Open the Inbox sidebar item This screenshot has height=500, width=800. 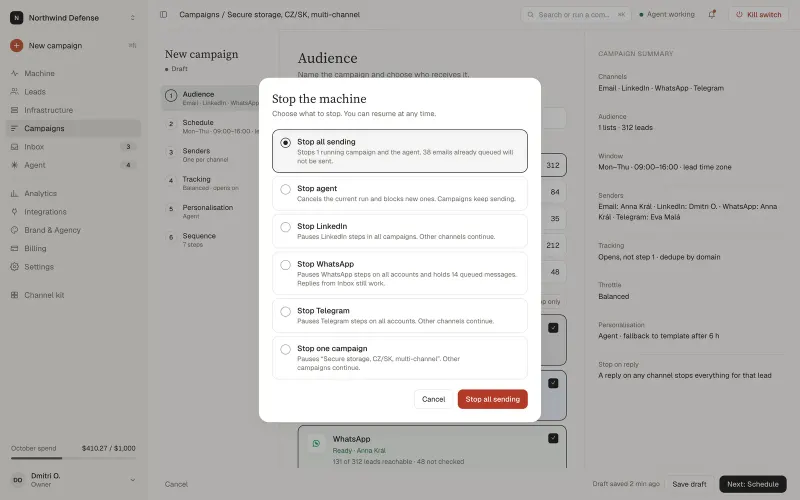point(73,147)
